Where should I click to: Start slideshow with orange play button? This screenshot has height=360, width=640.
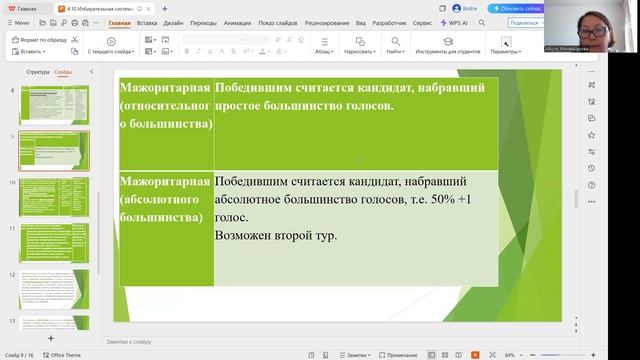click(x=475, y=355)
